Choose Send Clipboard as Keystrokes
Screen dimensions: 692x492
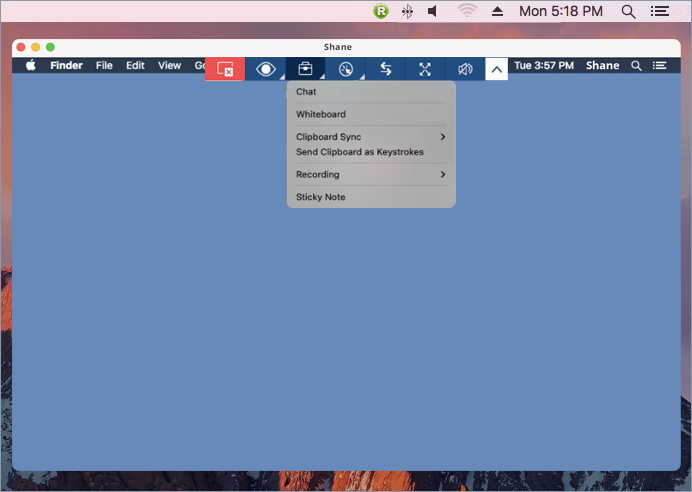(x=360, y=152)
